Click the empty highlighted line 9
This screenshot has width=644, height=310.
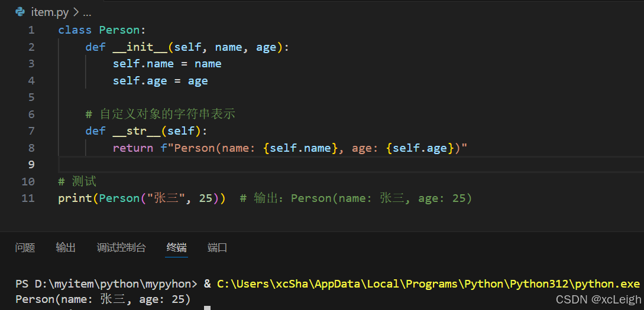351,164
